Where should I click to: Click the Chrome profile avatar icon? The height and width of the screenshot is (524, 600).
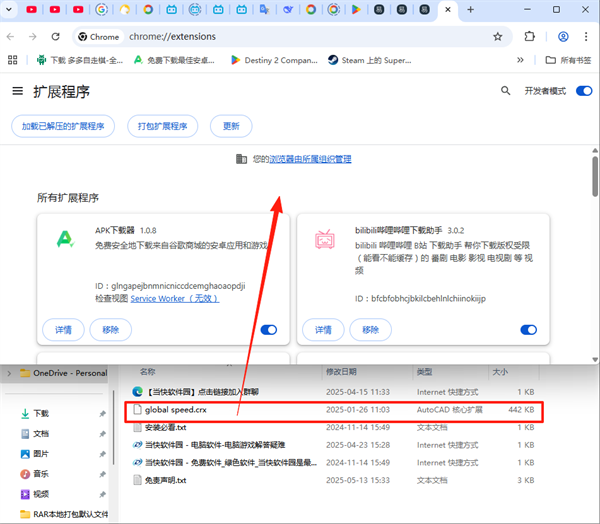pos(563,37)
